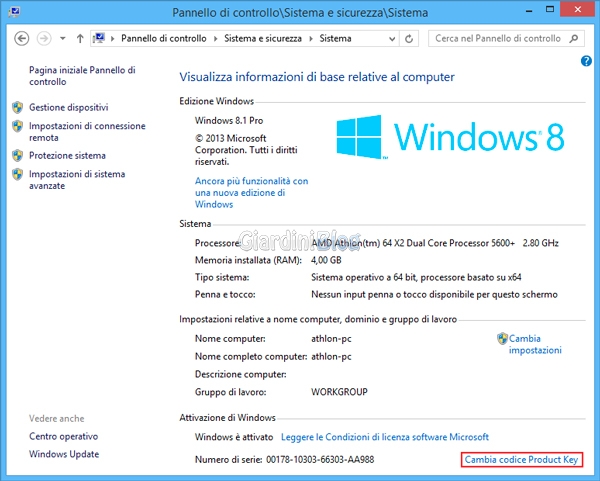Click the text Windows 8.1 Pro
This screenshot has width=600, height=481.
(229, 121)
